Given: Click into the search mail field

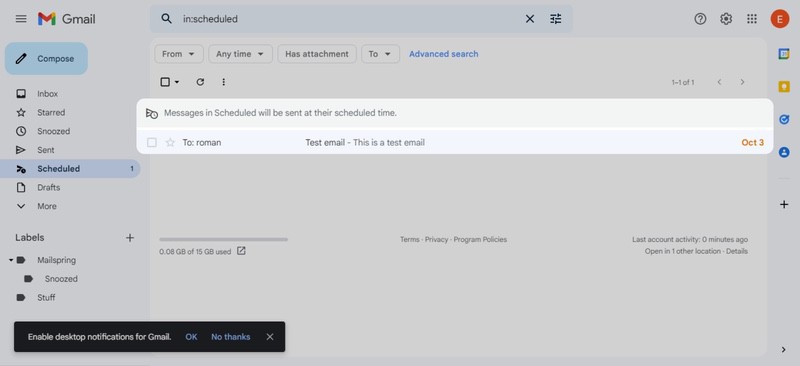Looking at the screenshot, I should pyautogui.click(x=347, y=19).
